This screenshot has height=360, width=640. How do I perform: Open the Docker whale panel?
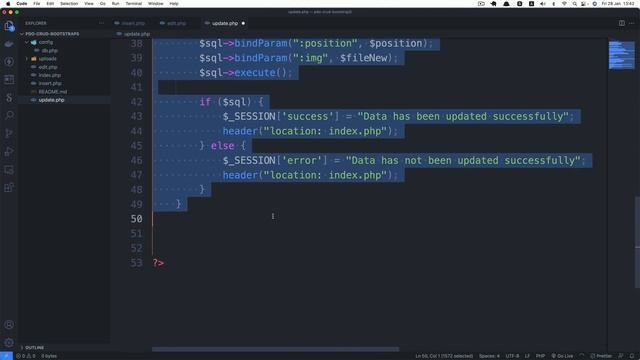point(9,44)
